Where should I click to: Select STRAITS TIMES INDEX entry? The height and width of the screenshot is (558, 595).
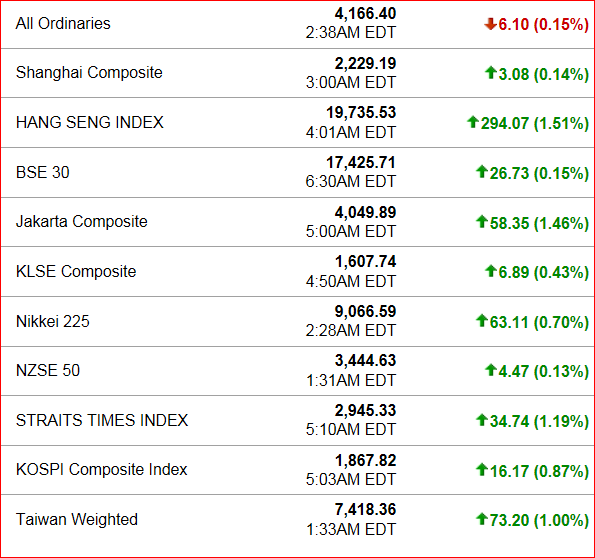click(102, 420)
